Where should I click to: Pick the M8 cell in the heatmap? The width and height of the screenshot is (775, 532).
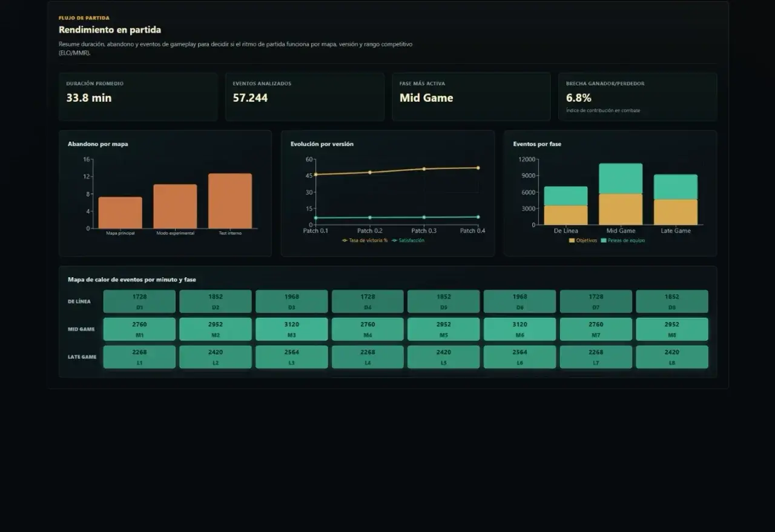671,329
